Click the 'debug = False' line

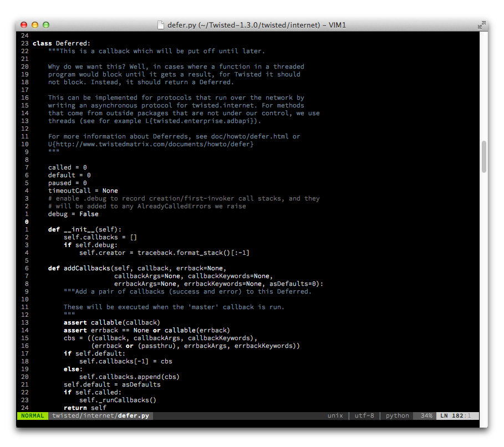point(73,214)
